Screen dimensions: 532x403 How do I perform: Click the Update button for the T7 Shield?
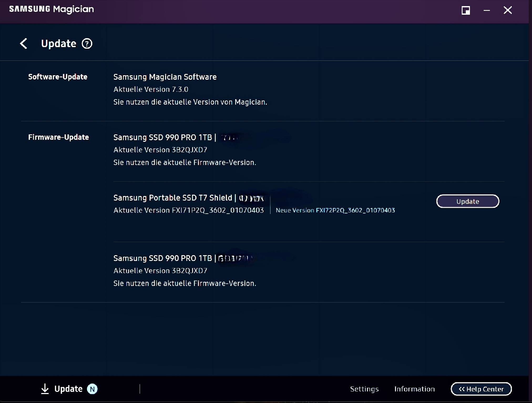(x=468, y=201)
